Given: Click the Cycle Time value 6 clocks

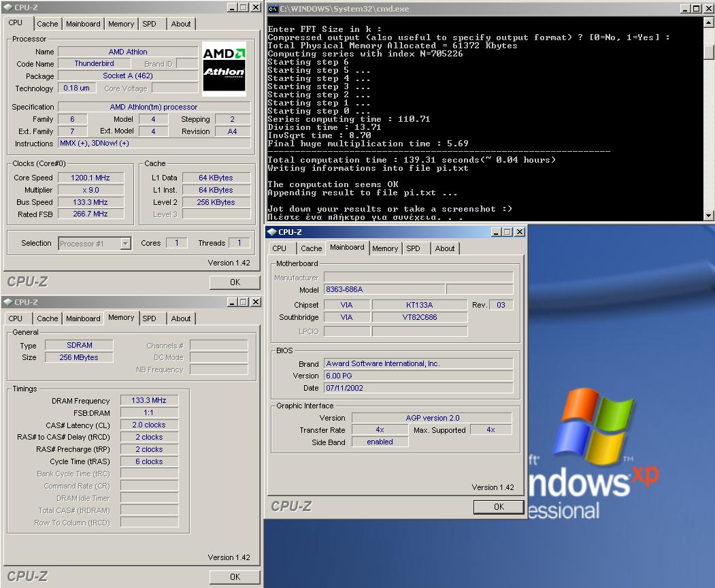Looking at the screenshot, I should point(149,461).
